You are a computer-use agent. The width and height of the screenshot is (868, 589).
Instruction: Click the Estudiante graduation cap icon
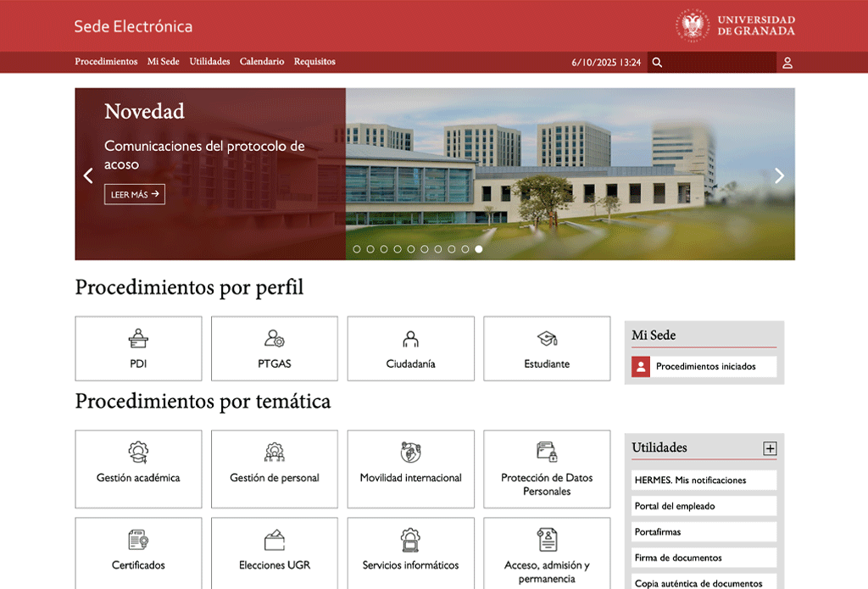tap(547, 337)
